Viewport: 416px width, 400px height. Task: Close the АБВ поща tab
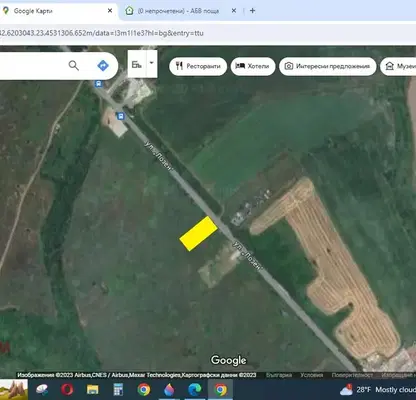click(234, 11)
